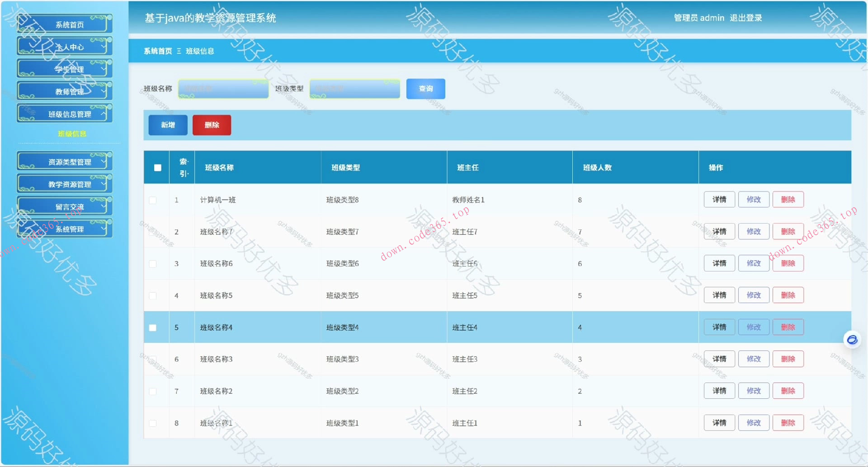
Task: Expand the 资源类型管理 sidebar menu
Action: click(65, 162)
